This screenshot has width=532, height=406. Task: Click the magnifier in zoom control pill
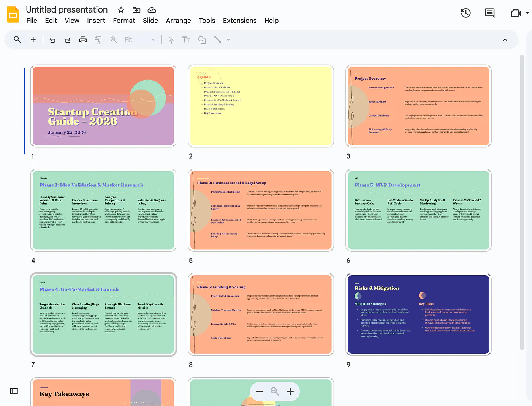(275, 392)
